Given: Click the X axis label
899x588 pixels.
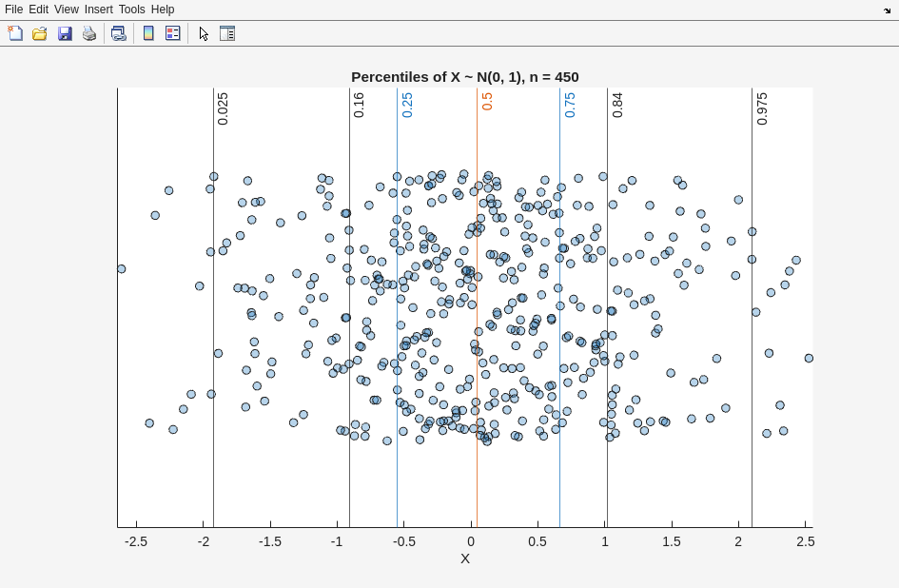Looking at the screenshot, I should [465, 559].
